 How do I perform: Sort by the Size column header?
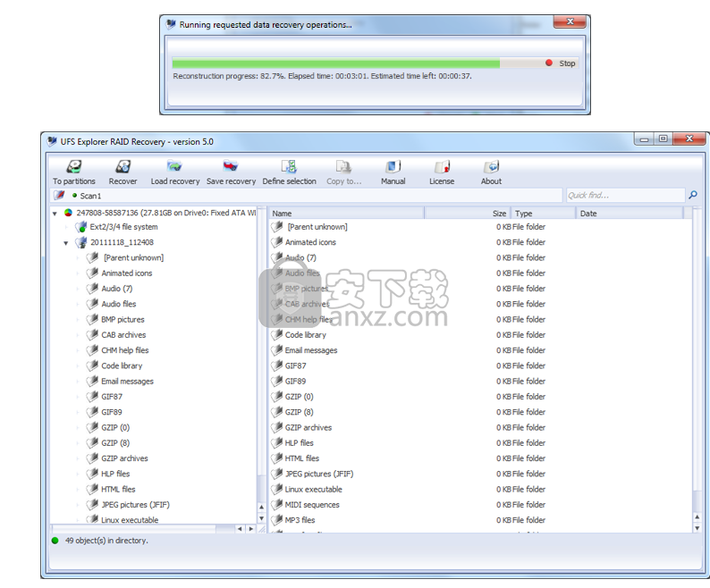click(468, 214)
